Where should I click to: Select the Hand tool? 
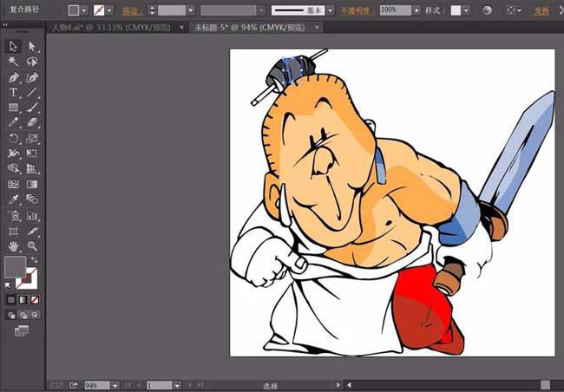(13, 246)
